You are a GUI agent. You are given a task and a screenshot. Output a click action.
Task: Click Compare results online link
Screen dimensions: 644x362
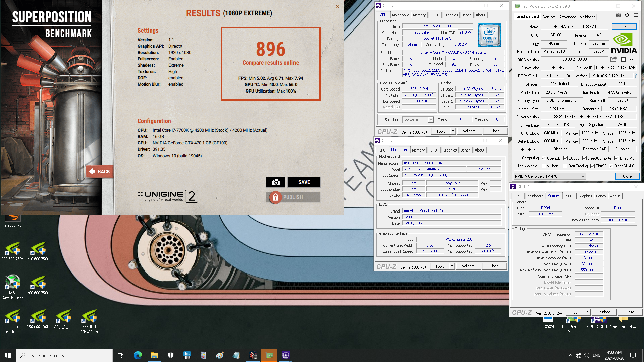[270, 63]
